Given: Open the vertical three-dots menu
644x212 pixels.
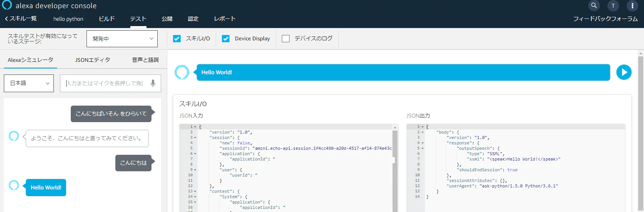Looking at the screenshot, I should click(x=632, y=6).
